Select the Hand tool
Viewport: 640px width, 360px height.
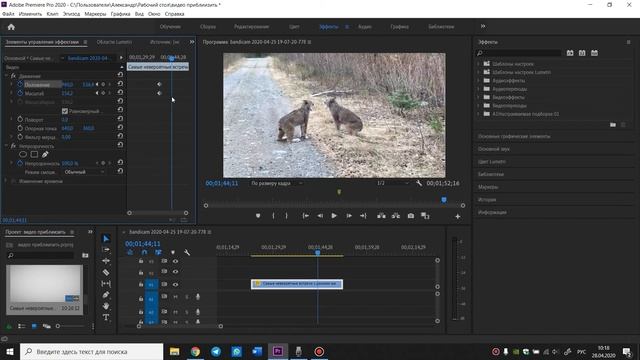(106, 306)
